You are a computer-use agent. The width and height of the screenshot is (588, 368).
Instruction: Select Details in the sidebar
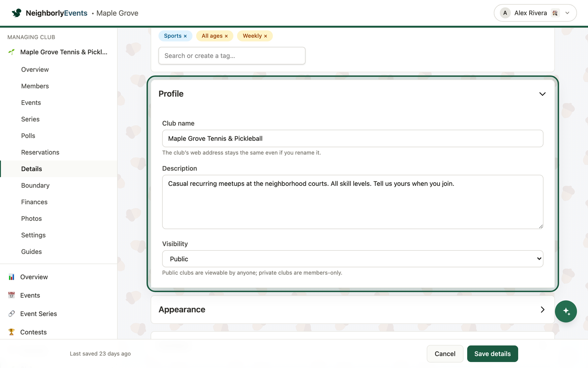point(59,169)
